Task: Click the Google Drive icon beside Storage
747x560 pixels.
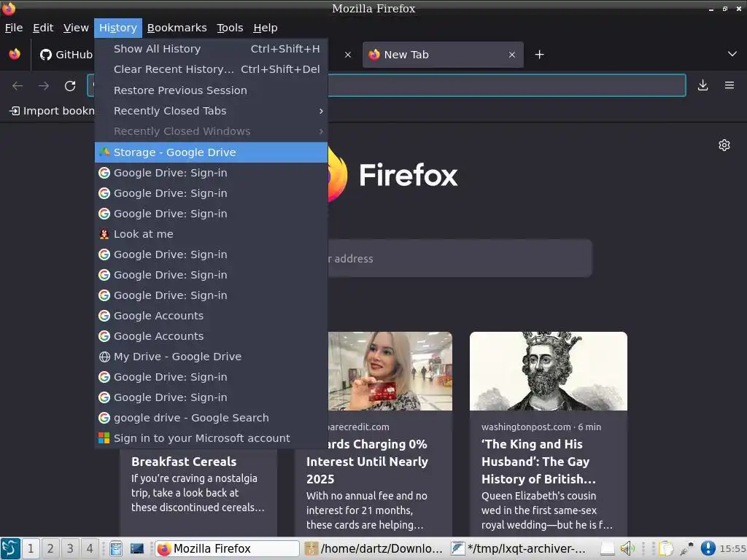Action: coord(104,152)
